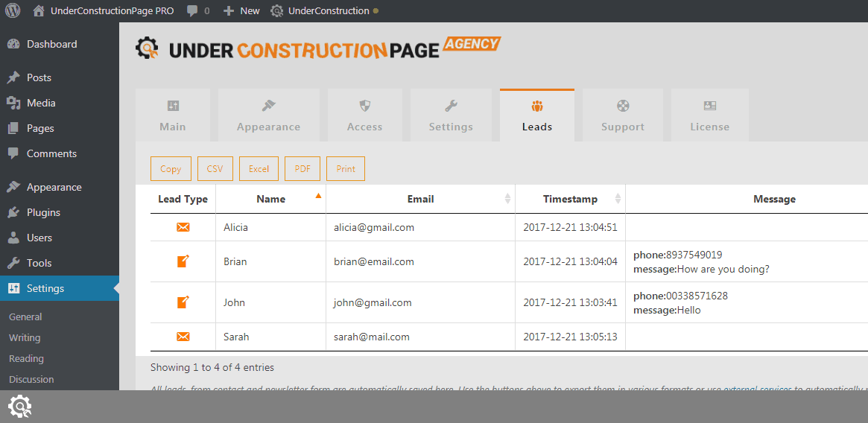This screenshot has width=868, height=423.
Task: Open the Support tab
Action: pos(623,115)
